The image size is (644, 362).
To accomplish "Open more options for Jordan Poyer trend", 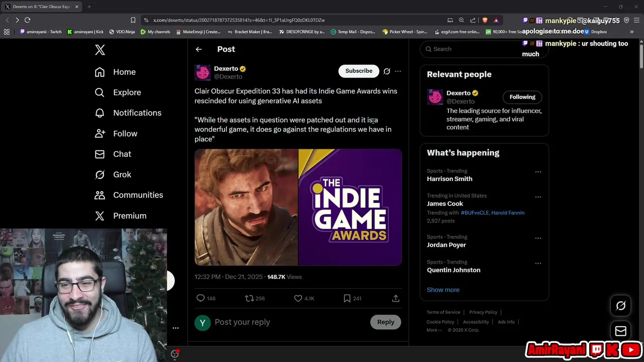I will tap(538, 238).
